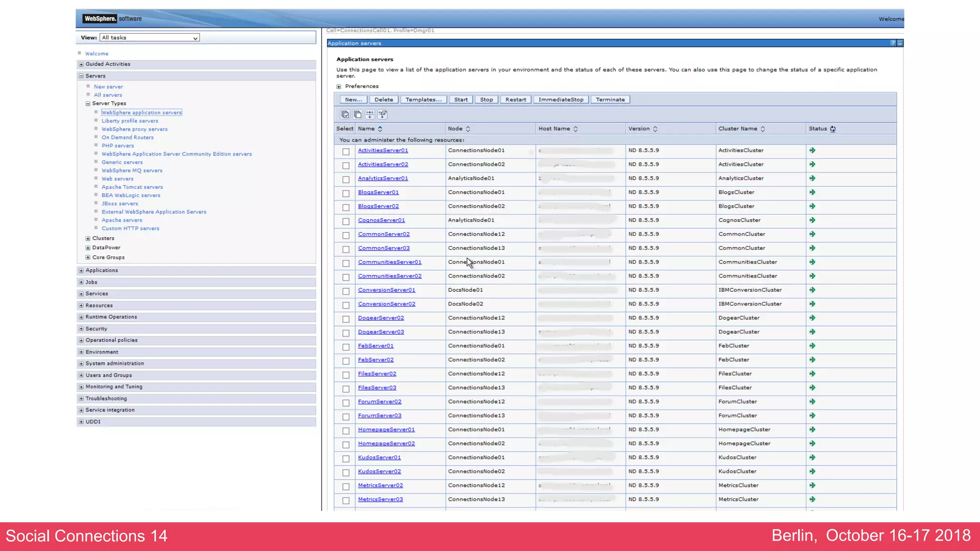Click the Show Filter View icon
This screenshot has width=980, height=551.
point(370,114)
